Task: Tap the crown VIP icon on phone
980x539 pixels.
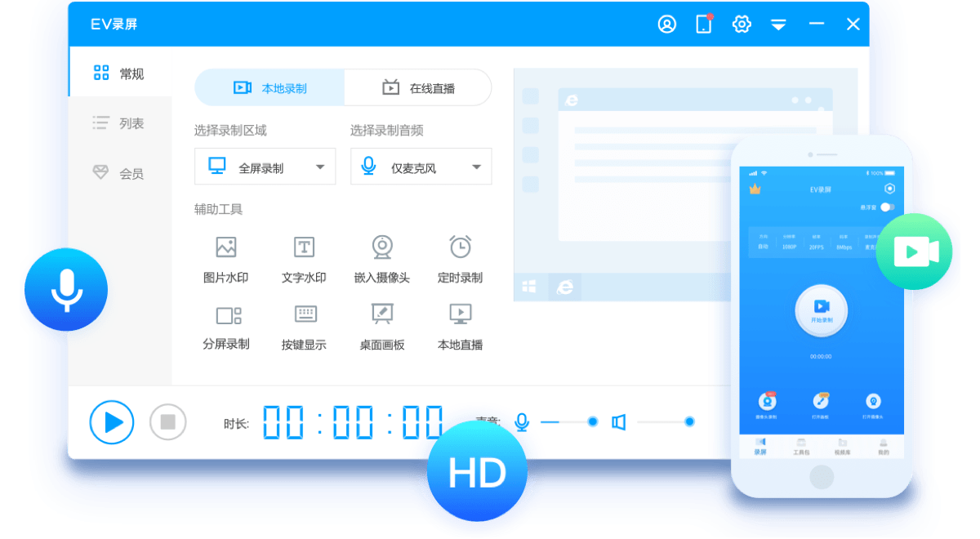Action: [755, 189]
